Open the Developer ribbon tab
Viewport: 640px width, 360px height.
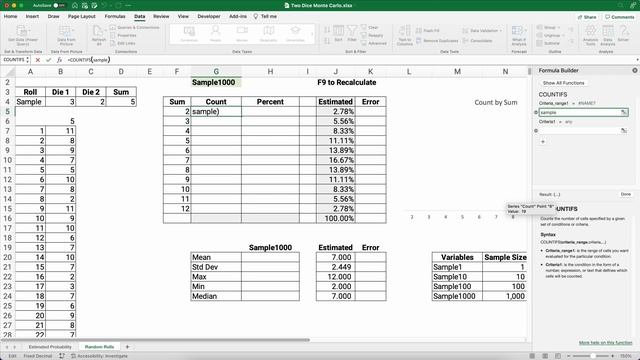tap(209, 16)
